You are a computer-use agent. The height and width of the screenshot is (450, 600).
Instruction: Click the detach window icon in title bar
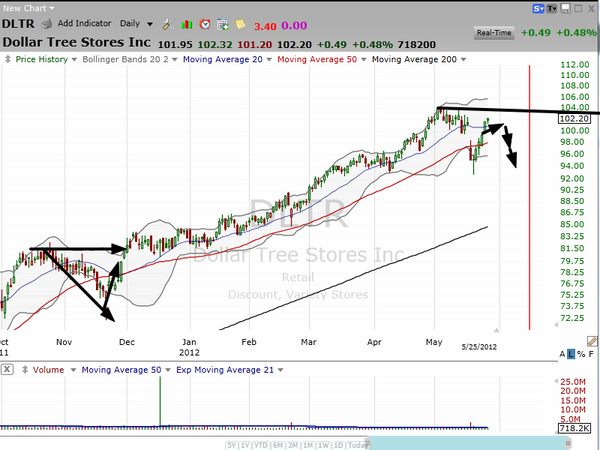point(566,8)
